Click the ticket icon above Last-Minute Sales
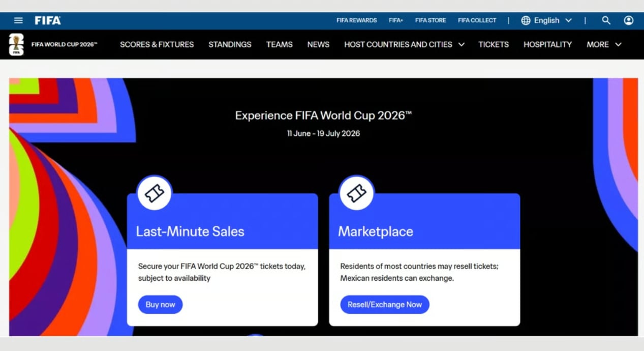 (155, 193)
